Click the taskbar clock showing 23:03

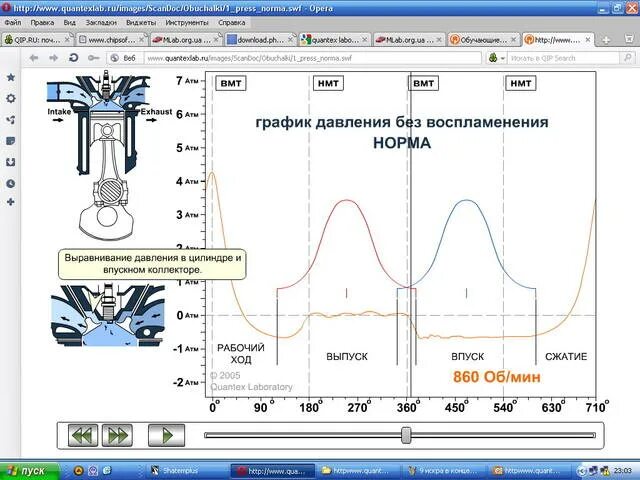pos(622,471)
